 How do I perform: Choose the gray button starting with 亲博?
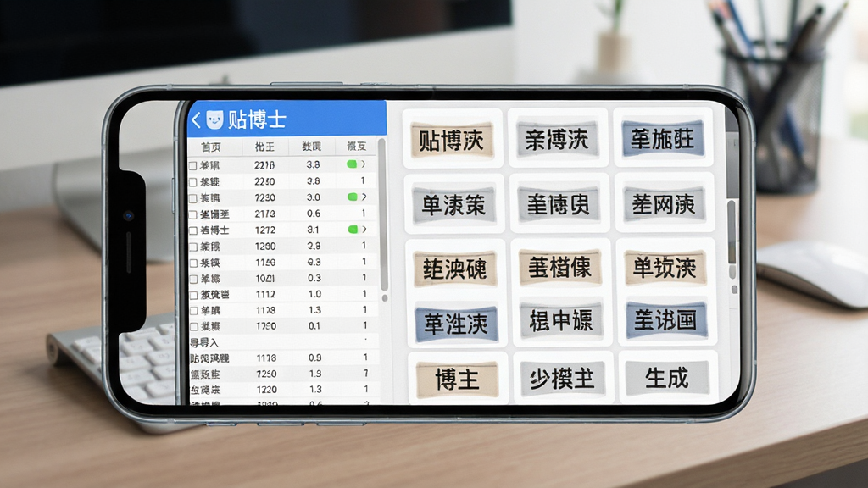tap(557, 139)
